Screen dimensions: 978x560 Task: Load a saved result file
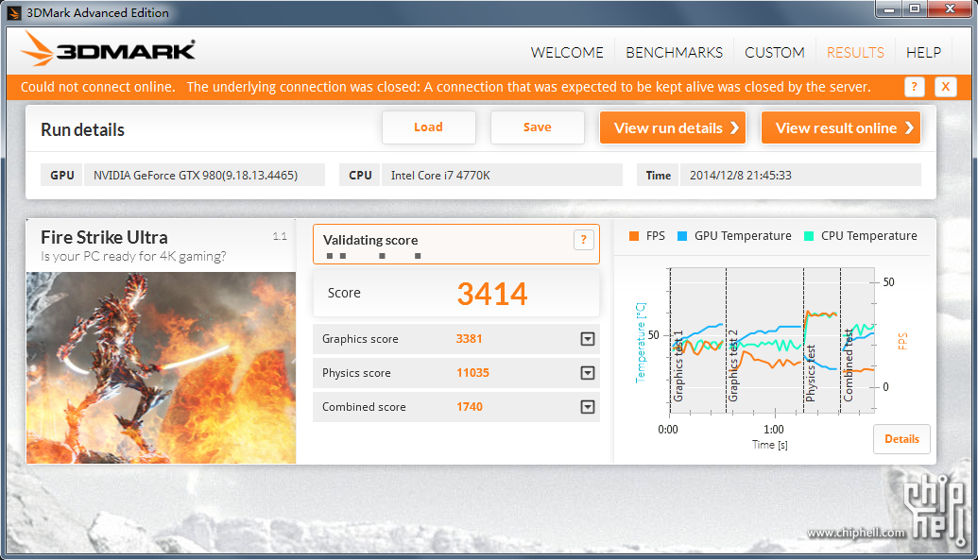428,127
